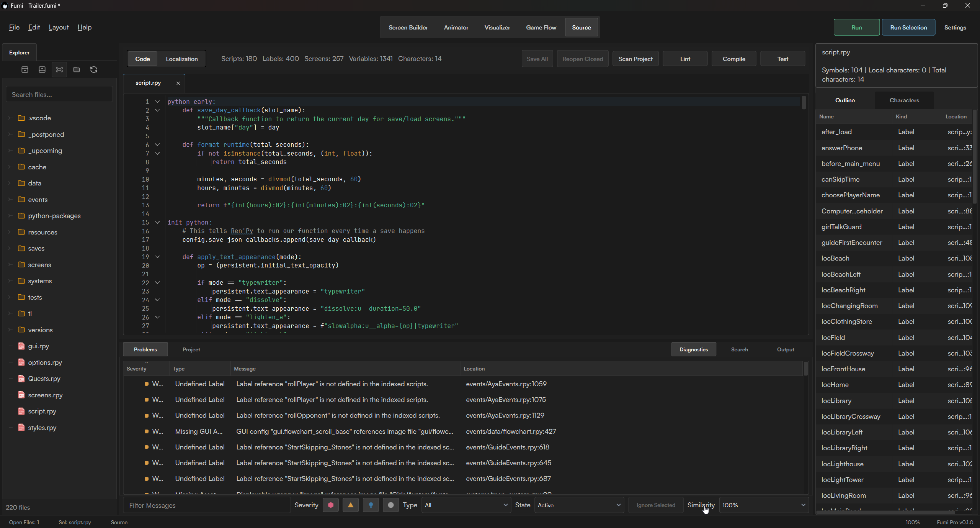Open the Type filter dropdown
The width and height of the screenshot is (980, 528).
pyautogui.click(x=466, y=505)
